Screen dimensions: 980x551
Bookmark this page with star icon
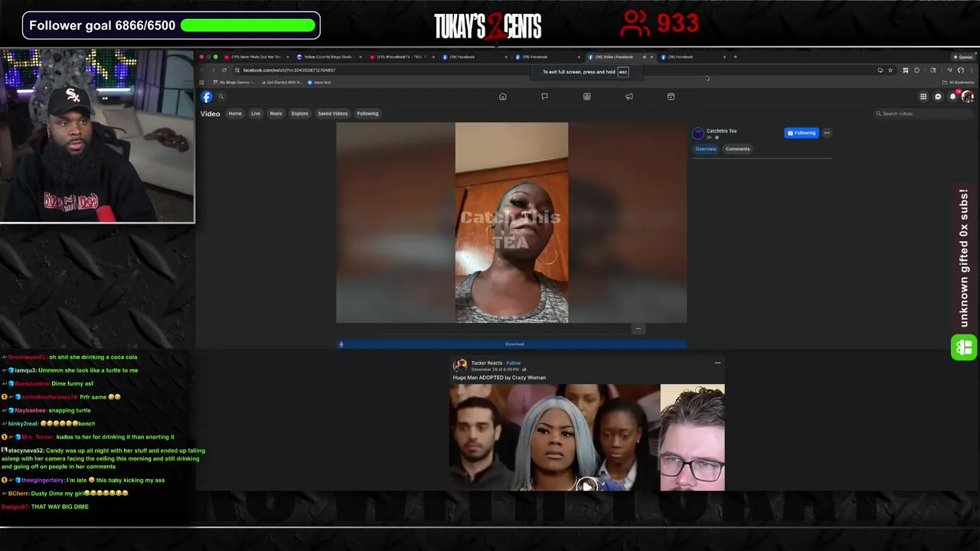coord(890,70)
